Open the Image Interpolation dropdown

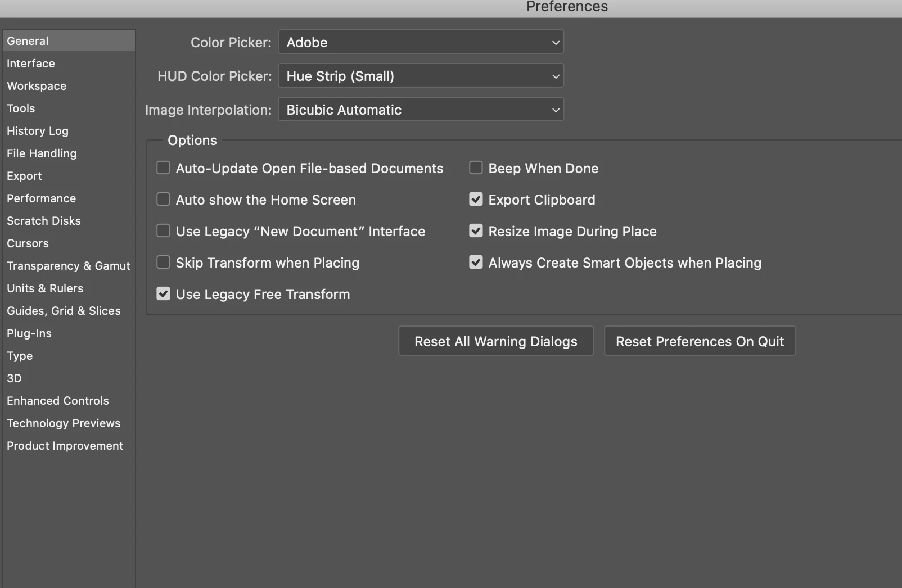[x=421, y=110]
